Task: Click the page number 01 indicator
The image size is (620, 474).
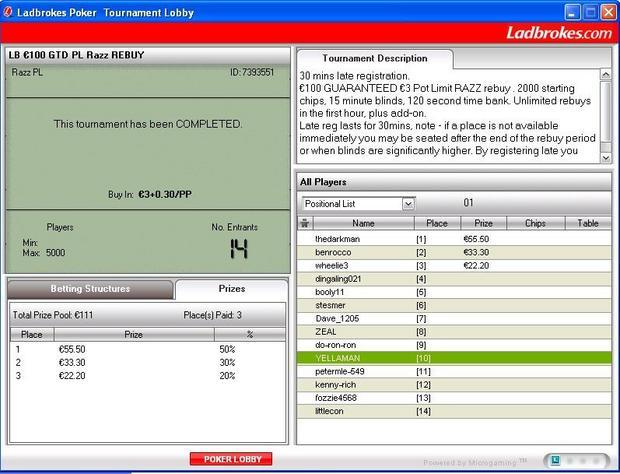Action: coord(469,203)
